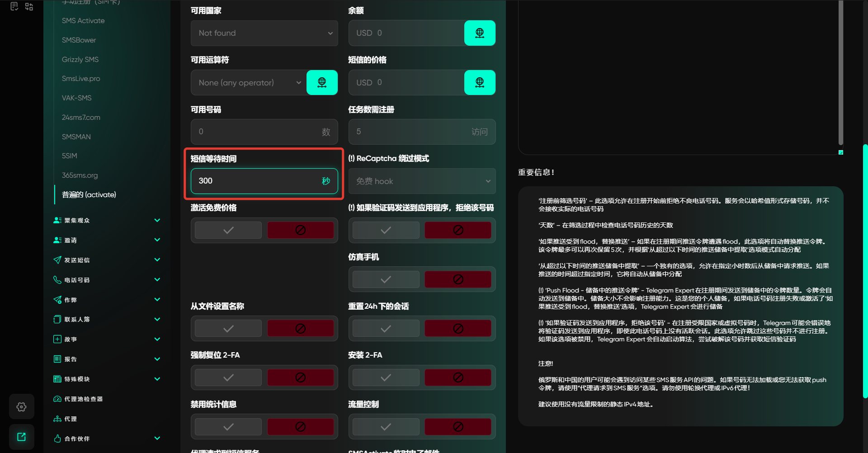Image resolution: width=868 pixels, height=453 pixels.
Task: Open the 365sms.org service entry
Action: click(x=80, y=175)
